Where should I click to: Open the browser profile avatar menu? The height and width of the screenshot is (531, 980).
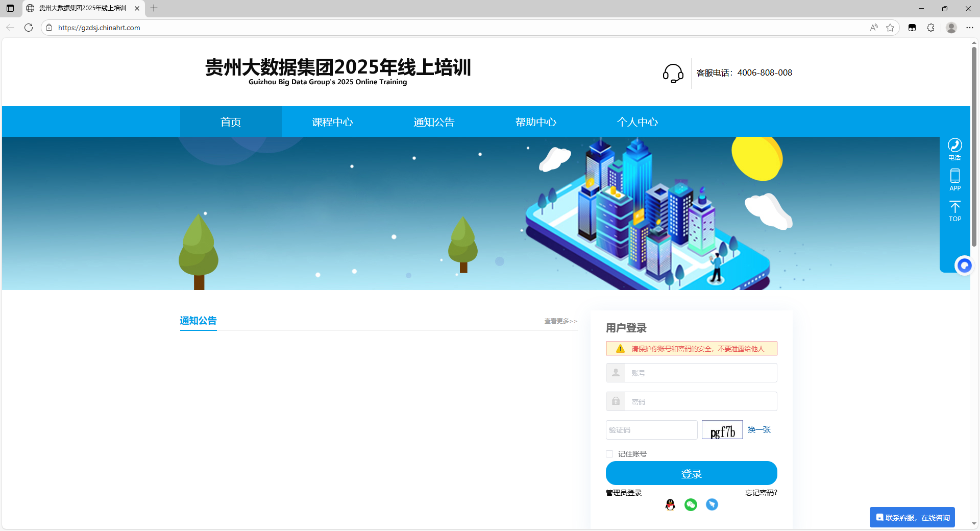pyautogui.click(x=951, y=28)
